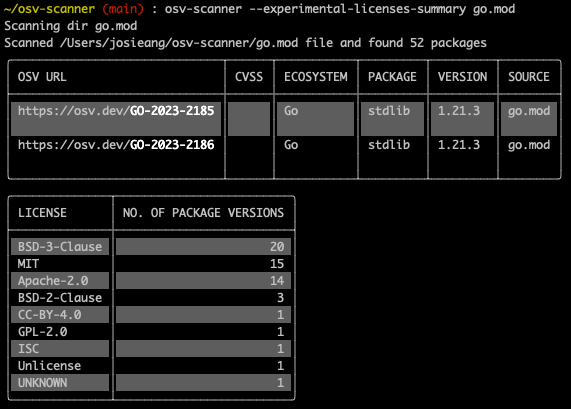Click the SOURCE column header

[529, 77]
